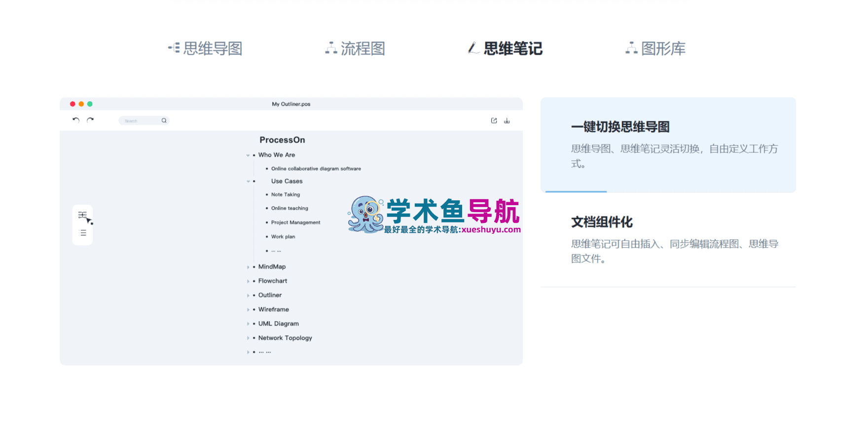Collapse the Who We Are node

pyautogui.click(x=248, y=155)
